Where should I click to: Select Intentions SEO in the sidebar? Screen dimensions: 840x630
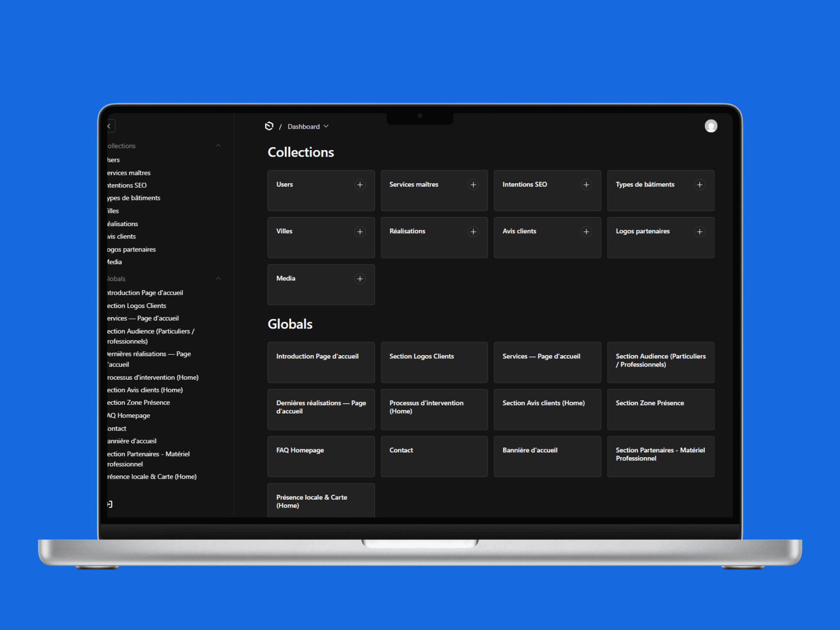(x=127, y=185)
